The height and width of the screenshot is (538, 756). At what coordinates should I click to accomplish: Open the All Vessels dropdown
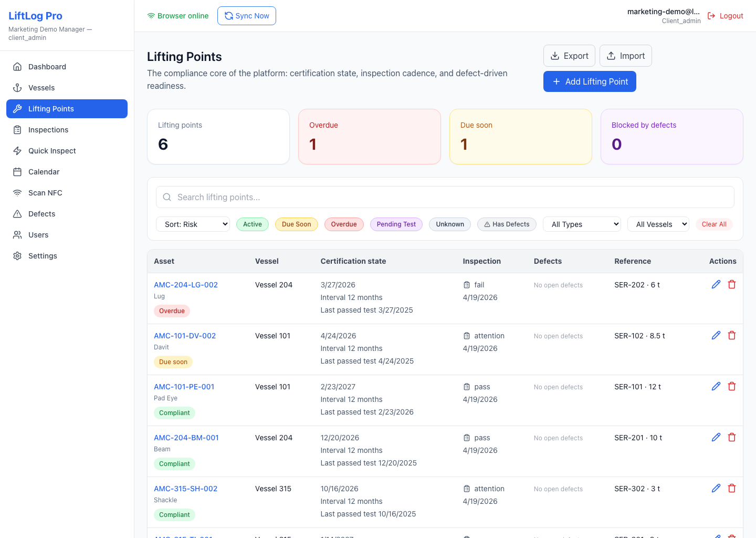click(658, 224)
